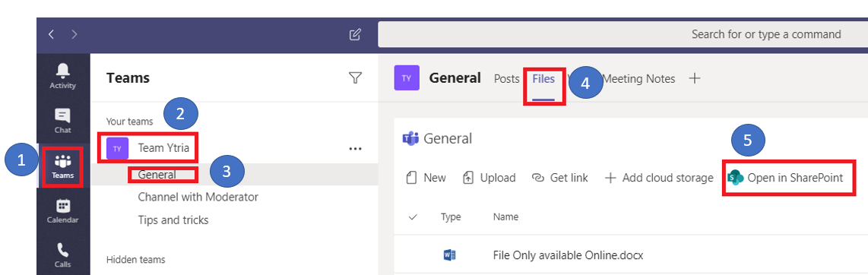Go to the Teams section
868x275 pixels.
point(63,166)
